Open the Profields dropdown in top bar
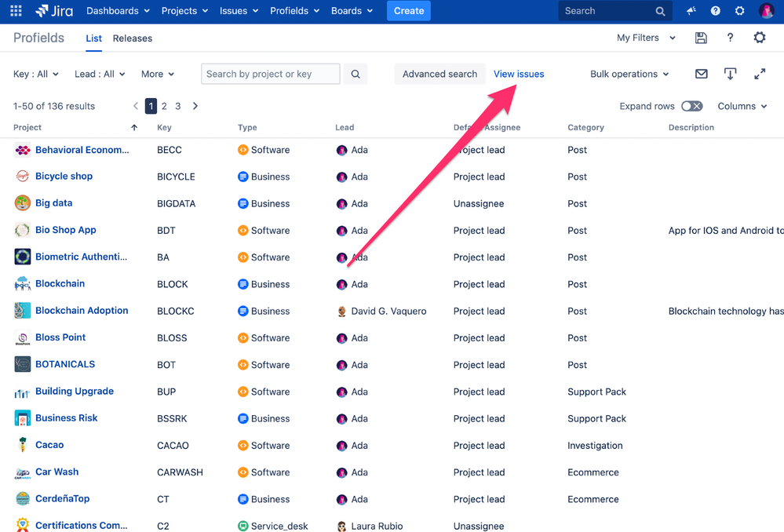The image size is (784, 532). click(294, 10)
